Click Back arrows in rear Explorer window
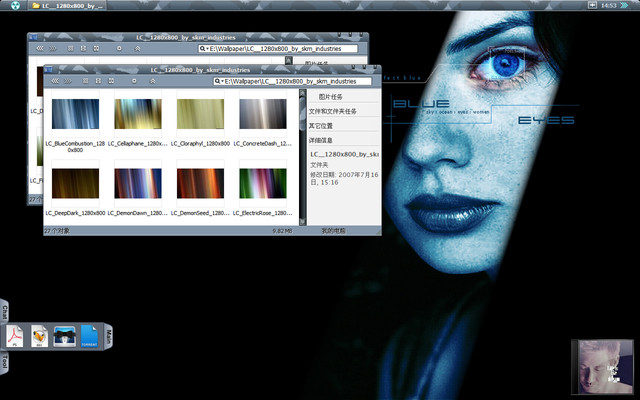 tap(40, 48)
